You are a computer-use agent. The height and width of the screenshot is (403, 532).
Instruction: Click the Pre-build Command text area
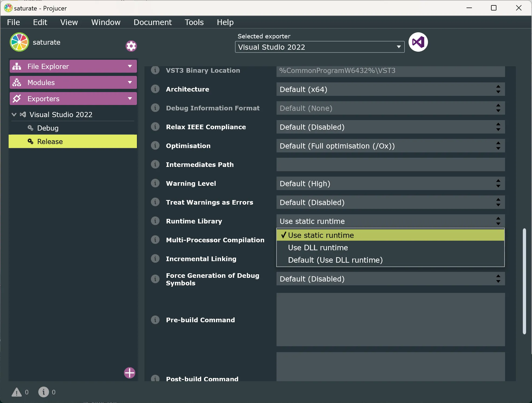pos(391,320)
